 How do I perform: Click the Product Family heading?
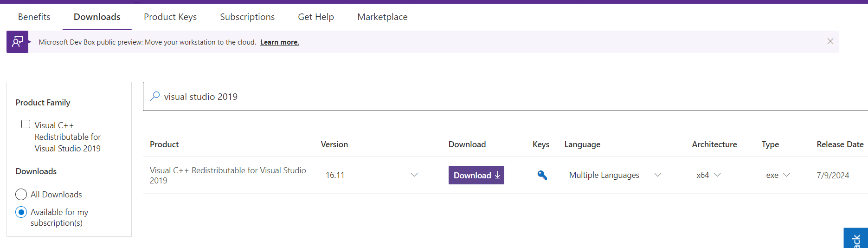pyautogui.click(x=43, y=103)
